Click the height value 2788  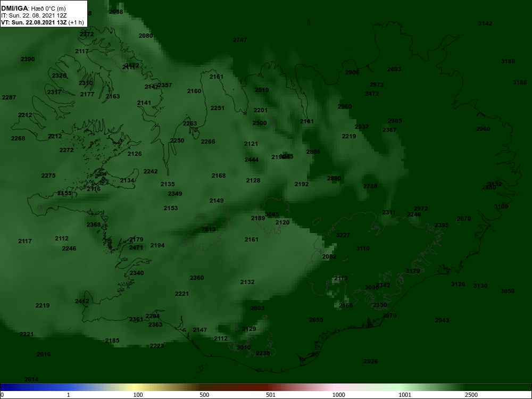[370, 186]
